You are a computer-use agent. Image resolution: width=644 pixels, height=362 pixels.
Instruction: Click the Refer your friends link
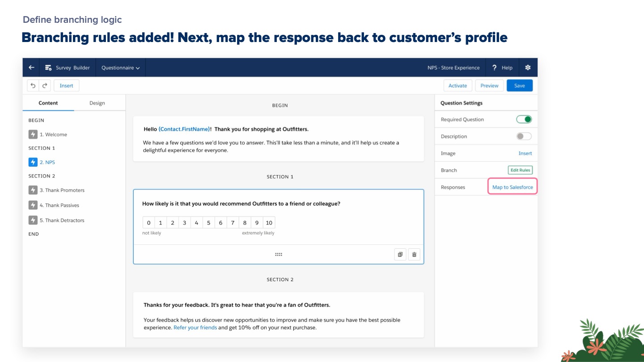[195, 328]
